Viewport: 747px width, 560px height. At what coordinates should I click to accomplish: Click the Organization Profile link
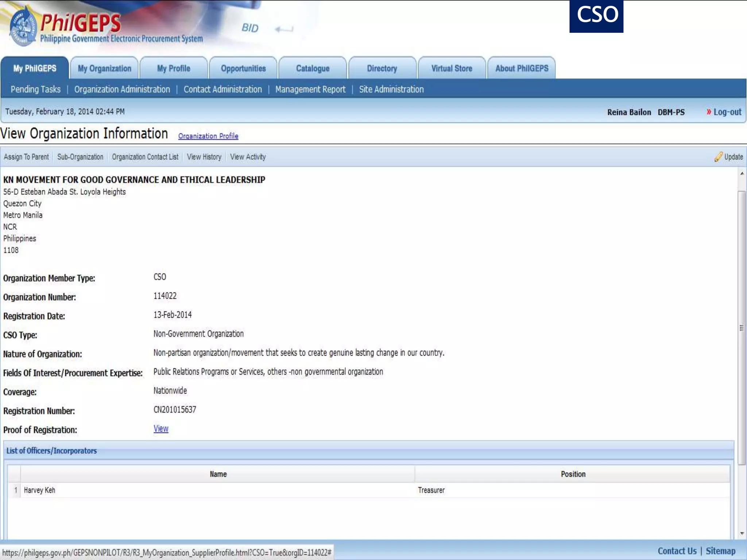208,136
